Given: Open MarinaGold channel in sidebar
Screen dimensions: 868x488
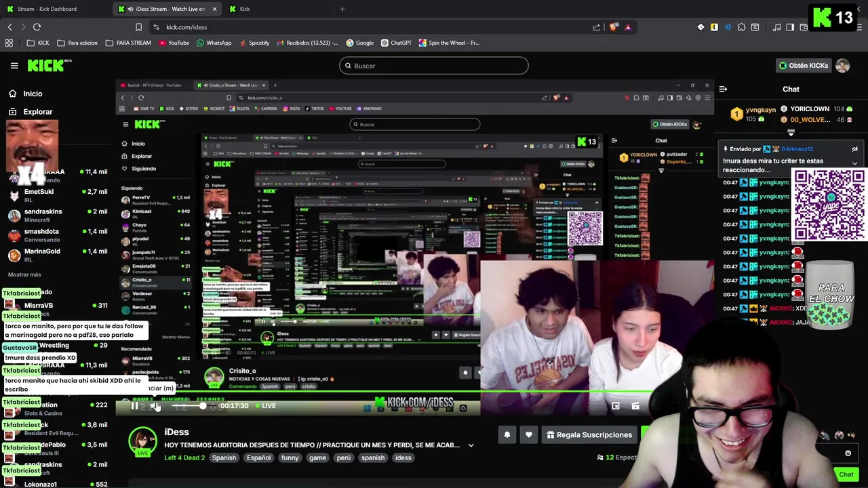Looking at the screenshot, I should pyautogui.click(x=58, y=255).
